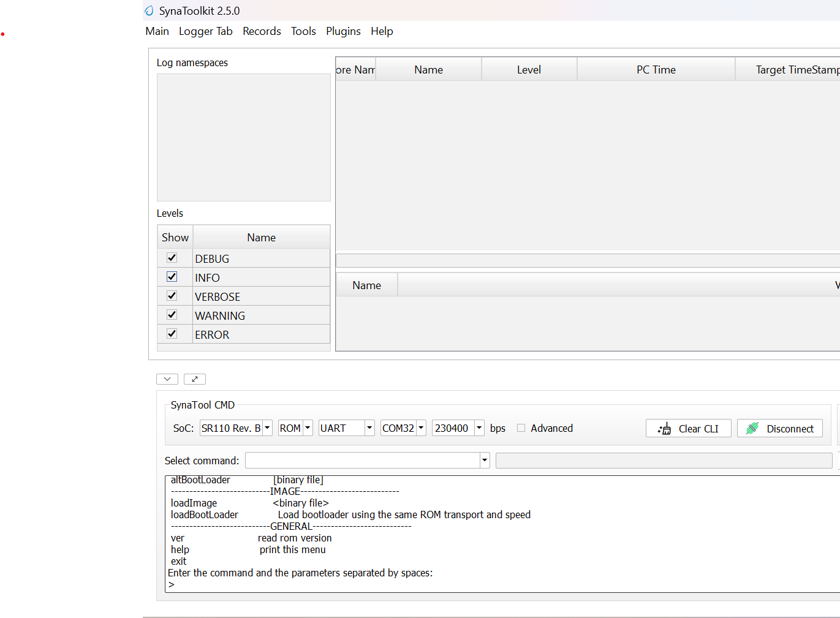Uncheck the DEBUG level checkbox
The width and height of the screenshot is (840, 618).
click(x=172, y=258)
